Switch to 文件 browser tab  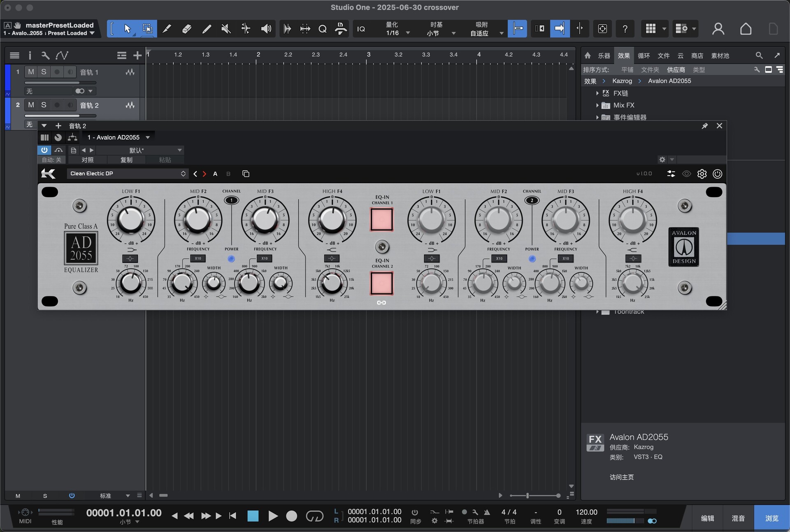coord(664,56)
